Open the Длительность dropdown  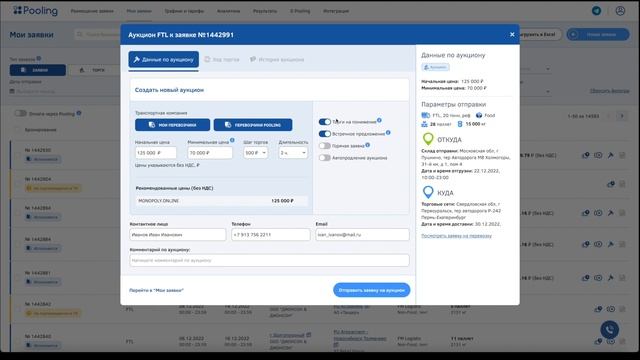pyautogui.click(x=293, y=153)
